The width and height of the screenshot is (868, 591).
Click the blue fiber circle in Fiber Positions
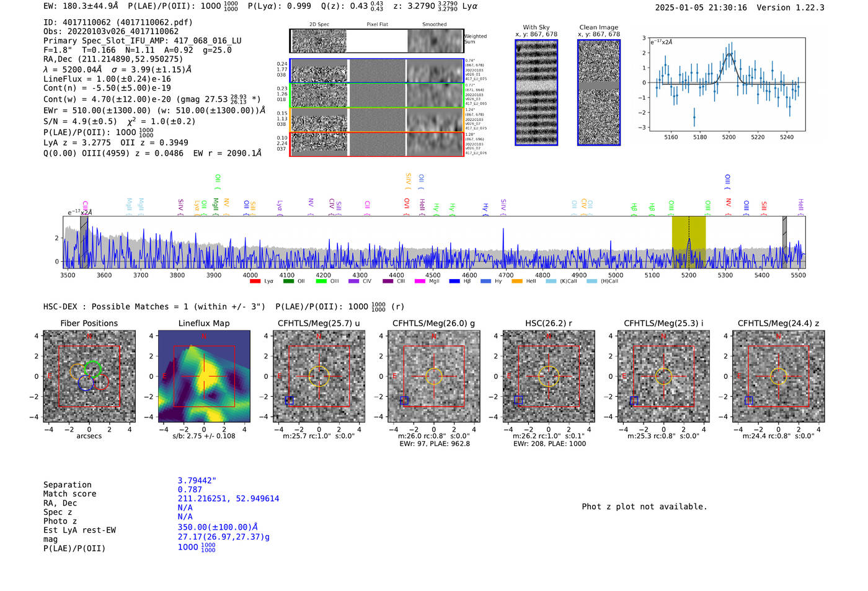click(x=86, y=383)
